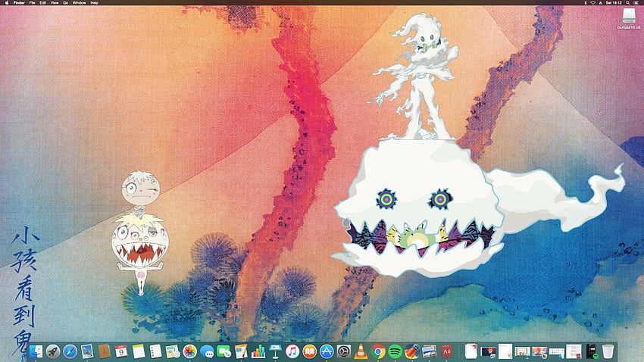Open Google Chrome icon in dock
The height and width of the screenshot is (362, 644).
pyautogui.click(x=378, y=351)
